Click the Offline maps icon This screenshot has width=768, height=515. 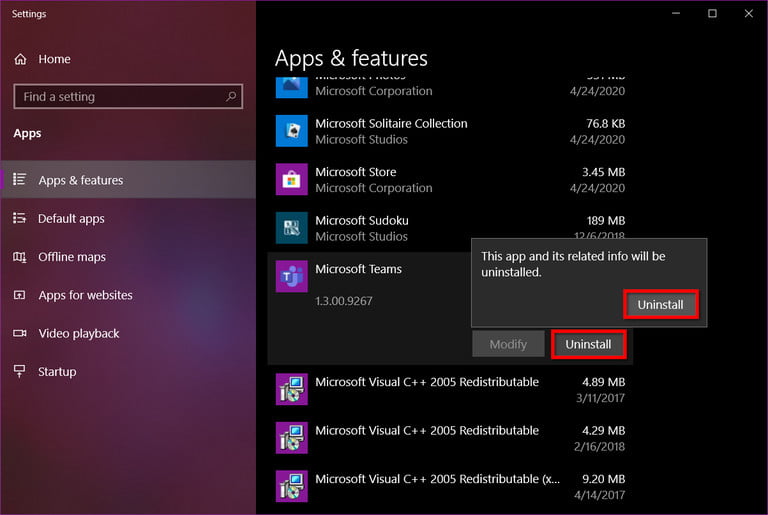(x=20, y=257)
